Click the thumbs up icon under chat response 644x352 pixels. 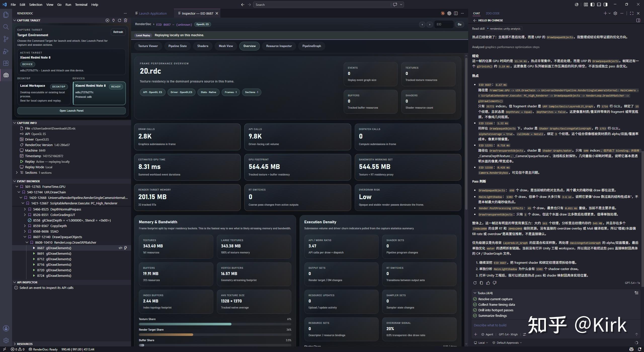coord(488,283)
